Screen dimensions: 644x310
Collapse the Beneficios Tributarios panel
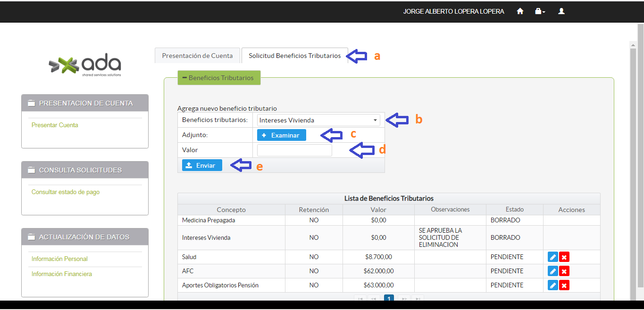(x=219, y=78)
